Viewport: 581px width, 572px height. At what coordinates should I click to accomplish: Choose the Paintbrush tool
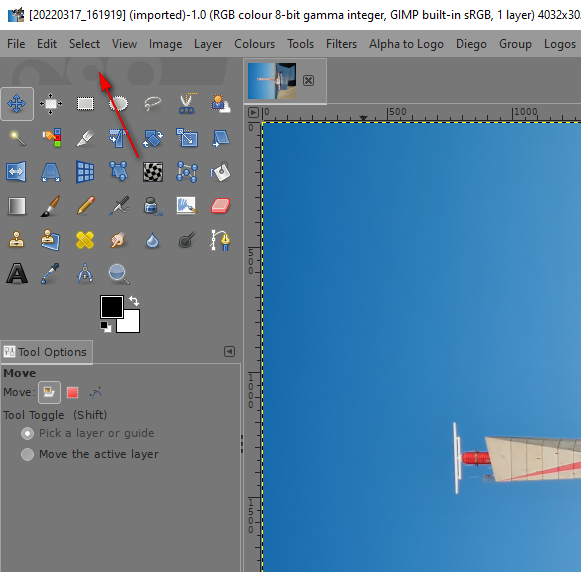coord(51,206)
